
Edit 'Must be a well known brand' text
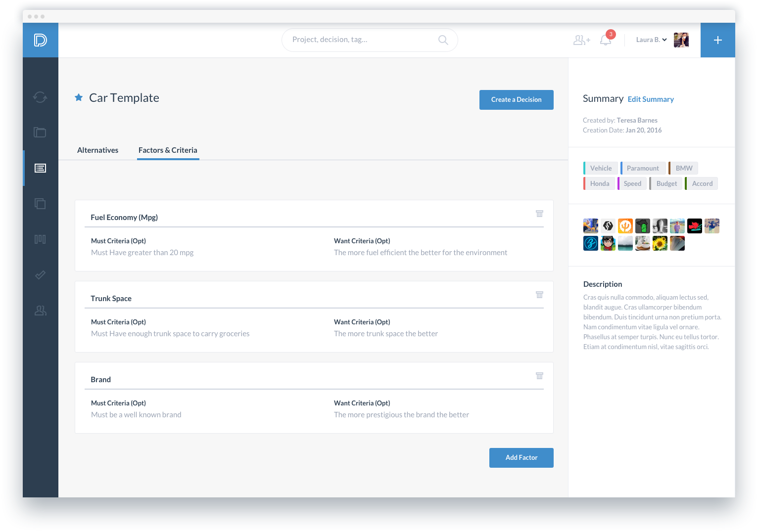click(136, 415)
